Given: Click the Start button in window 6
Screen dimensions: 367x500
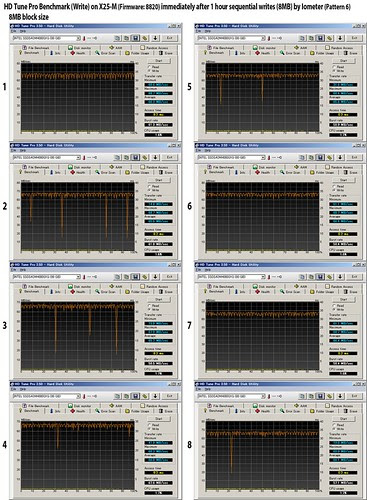Looking at the screenshot, I should click(343, 180).
